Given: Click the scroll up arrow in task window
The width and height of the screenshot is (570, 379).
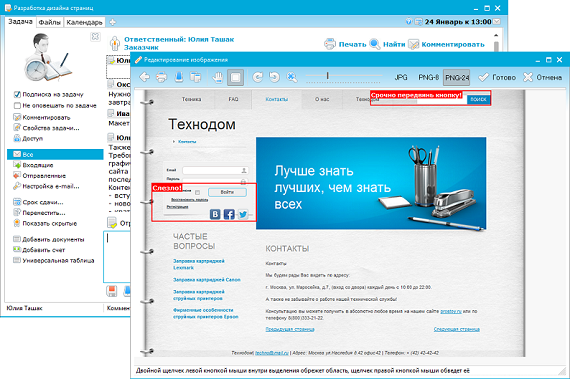Looking at the screenshot, I should tap(496, 35).
